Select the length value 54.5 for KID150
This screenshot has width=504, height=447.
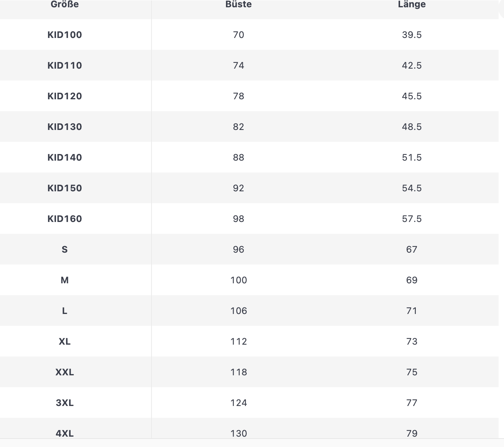(412, 188)
